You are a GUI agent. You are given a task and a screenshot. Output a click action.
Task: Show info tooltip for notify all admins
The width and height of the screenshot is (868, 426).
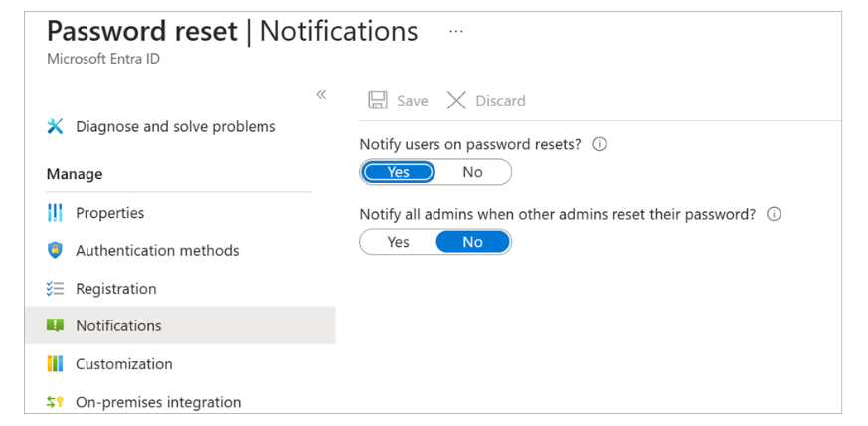(x=774, y=214)
